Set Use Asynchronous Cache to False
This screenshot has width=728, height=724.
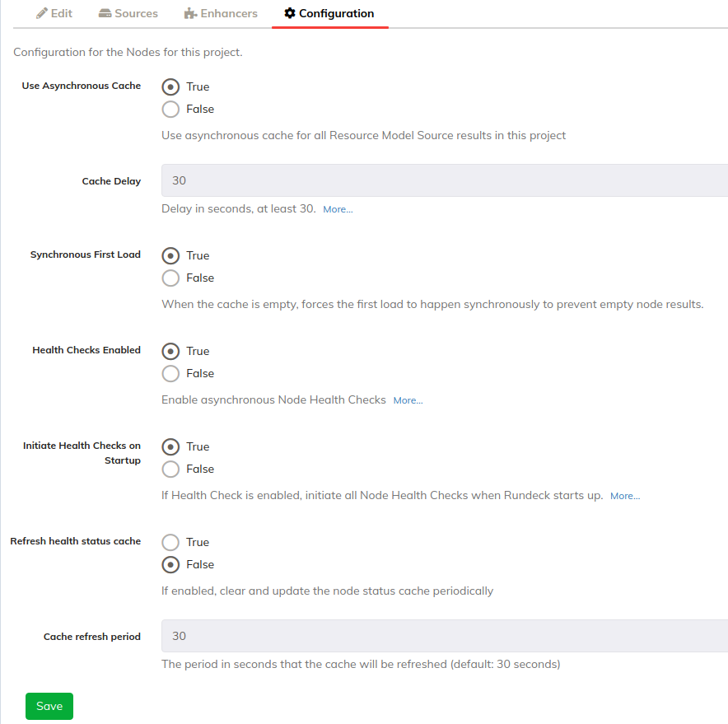point(170,109)
